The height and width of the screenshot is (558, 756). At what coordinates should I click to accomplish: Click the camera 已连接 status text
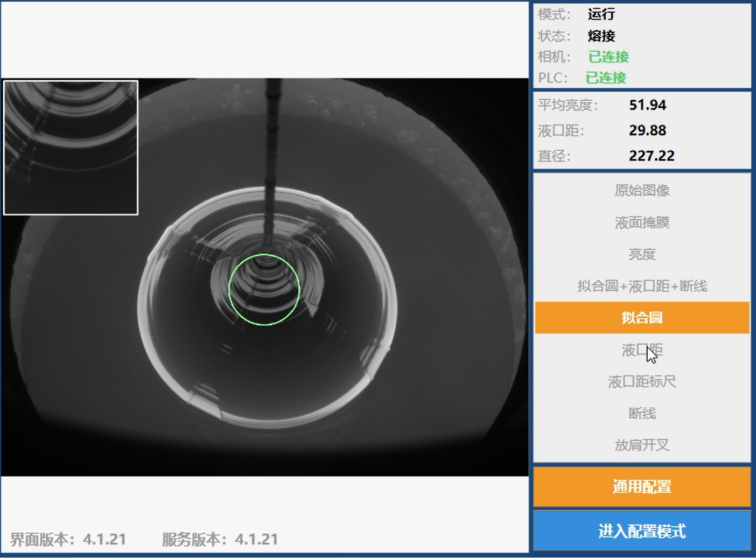pos(608,57)
